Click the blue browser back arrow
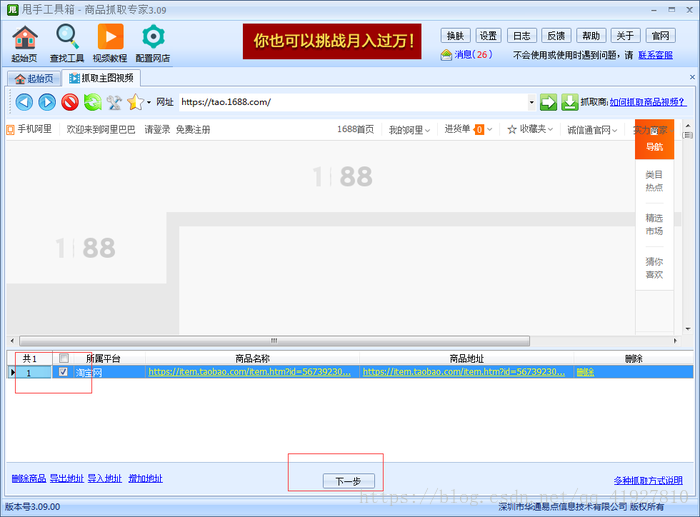The height and width of the screenshot is (517, 700). [24, 102]
